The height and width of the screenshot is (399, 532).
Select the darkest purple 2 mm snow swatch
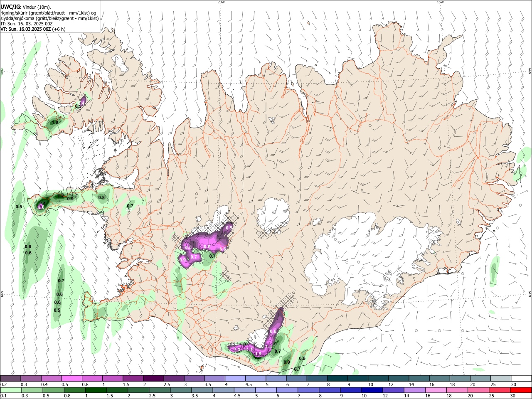[153, 378]
